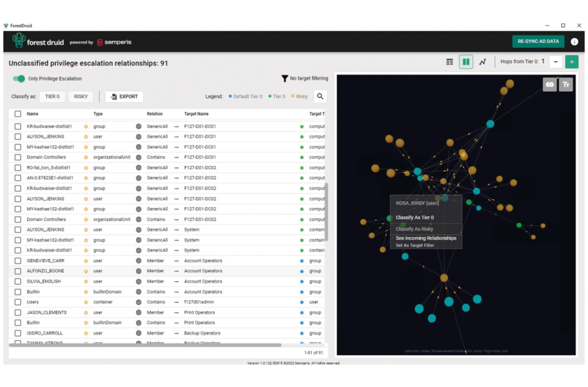Pick Set As Target Filter entry
Image resolution: width=588 pixels, height=387 pixels.
click(416, 245)
